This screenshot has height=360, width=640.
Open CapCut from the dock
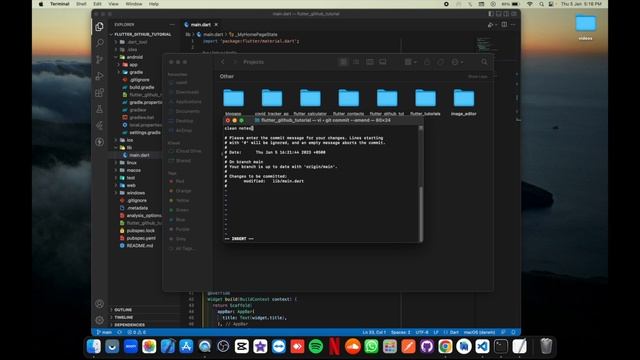click(242, 347)
